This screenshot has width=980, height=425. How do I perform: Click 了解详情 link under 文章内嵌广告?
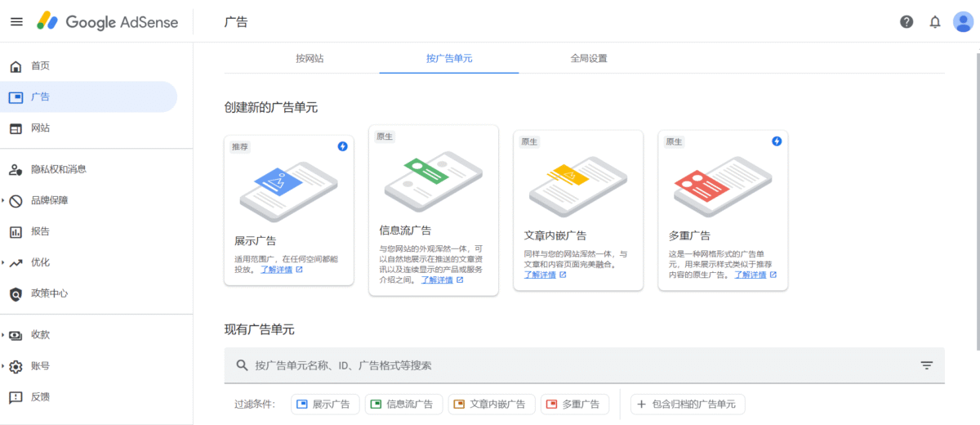[x=540, y=275]
